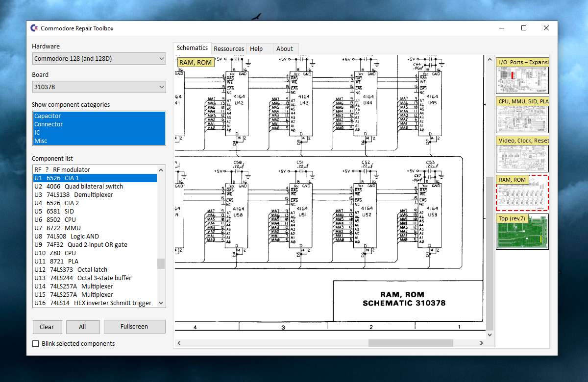Switch to the Ressources tab

(x=229, y=49)
